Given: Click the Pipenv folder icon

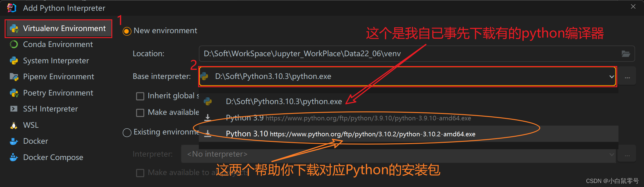Looking at the screenshot, I should (x=14, y=77).
